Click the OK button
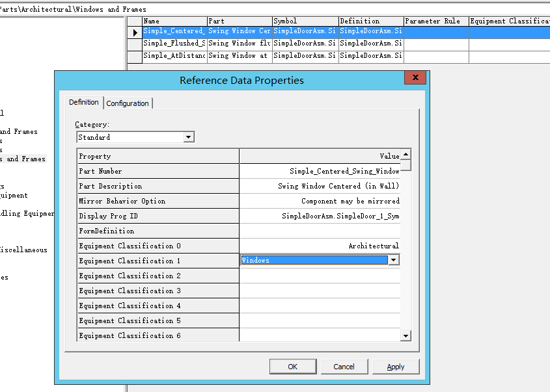 pos(293,367)
